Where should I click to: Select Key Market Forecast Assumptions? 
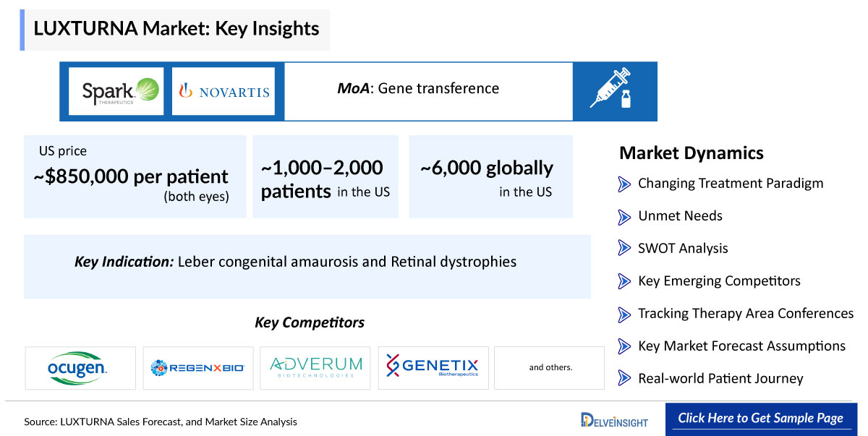tap(741, 346)
